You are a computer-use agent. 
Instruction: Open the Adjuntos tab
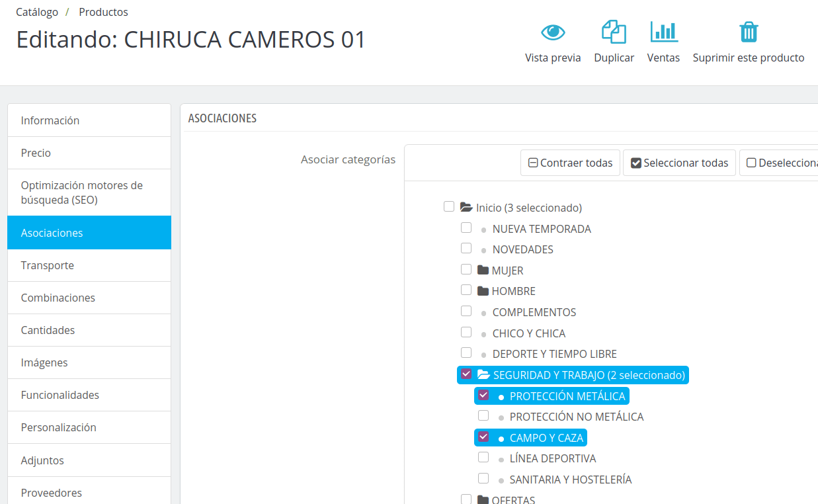coord(89,460)
